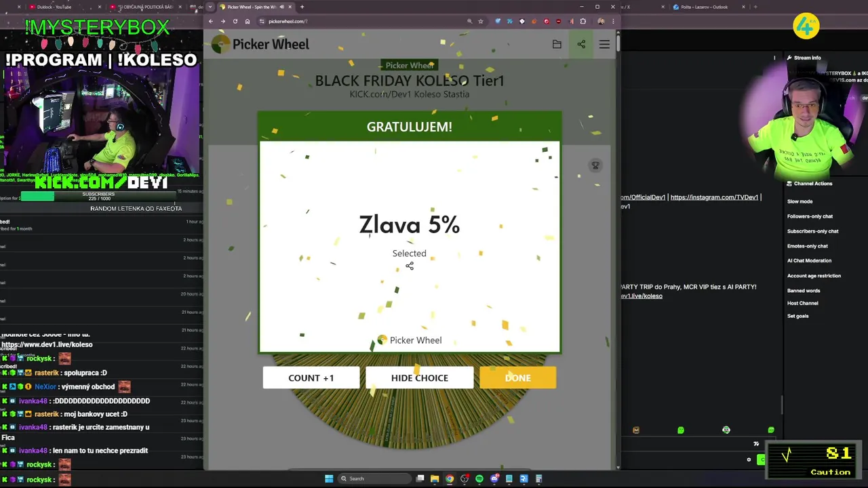The image size is (868, 488).
Task: Open the Set goals option
Action: click(x=797, y=316)
